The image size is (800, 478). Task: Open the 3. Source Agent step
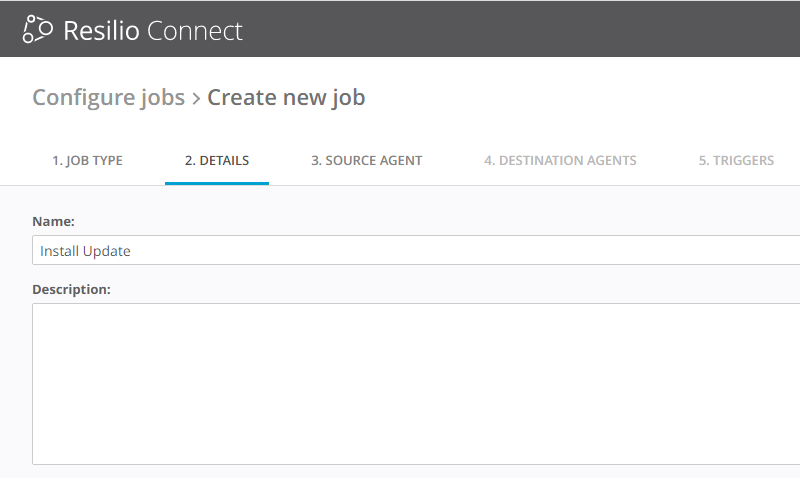coord(366,160)
